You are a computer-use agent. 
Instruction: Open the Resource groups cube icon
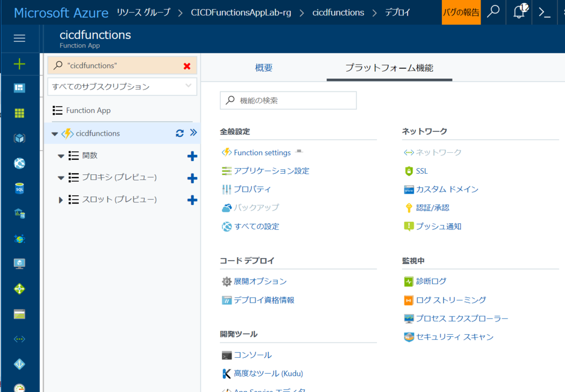[x=19, y=138]
